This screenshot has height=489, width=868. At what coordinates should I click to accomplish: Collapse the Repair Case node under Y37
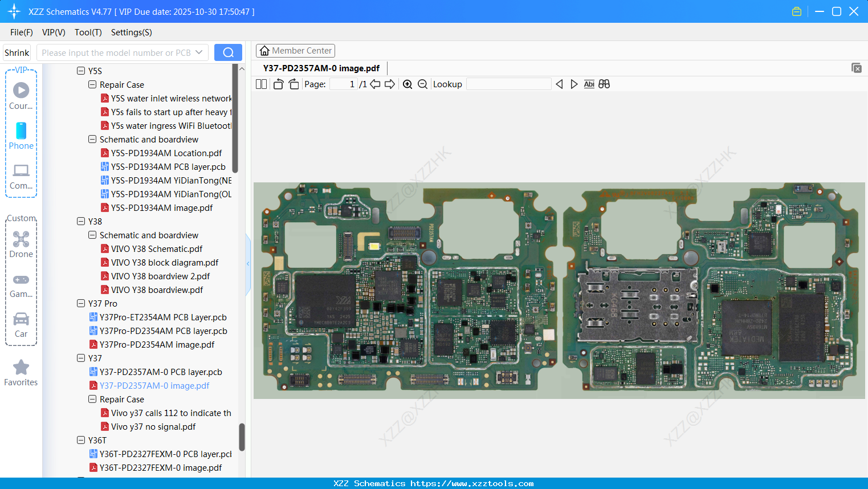[92, 399]
